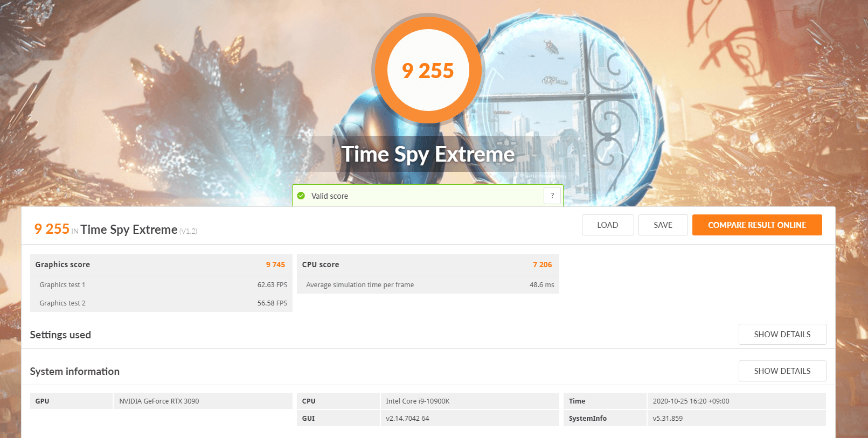Click GUI version v2.14.7042 64
Viewport: 868px width, 438px height.
pyautogui.click(x=407, y=419)
